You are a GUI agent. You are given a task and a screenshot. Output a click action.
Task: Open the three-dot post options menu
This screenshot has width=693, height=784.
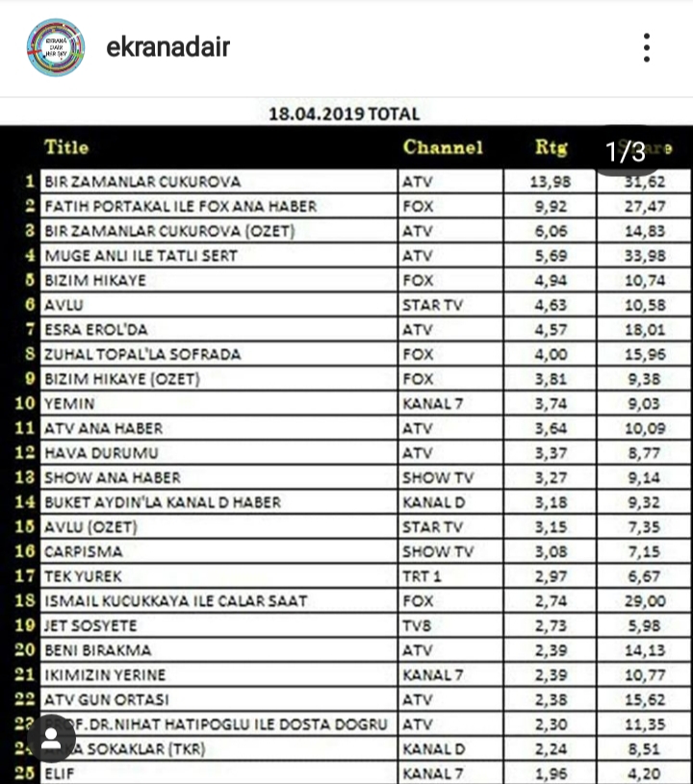click(x=647, y=47)
